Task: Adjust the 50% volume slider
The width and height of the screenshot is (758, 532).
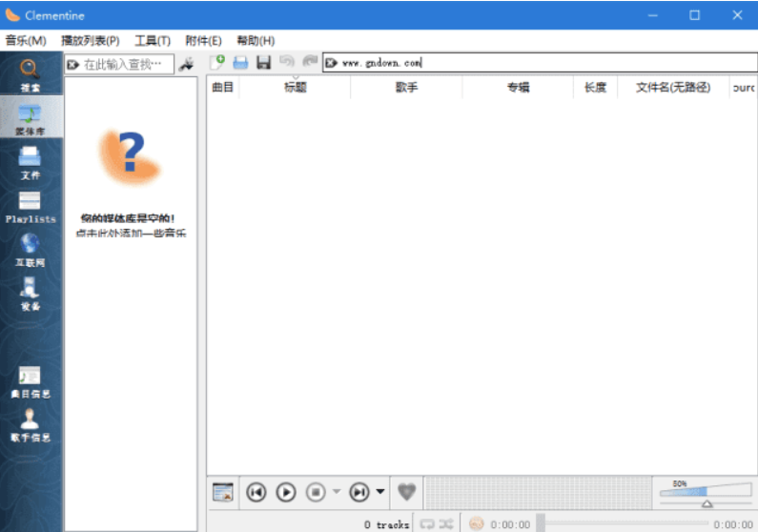Action: point(706,494)
